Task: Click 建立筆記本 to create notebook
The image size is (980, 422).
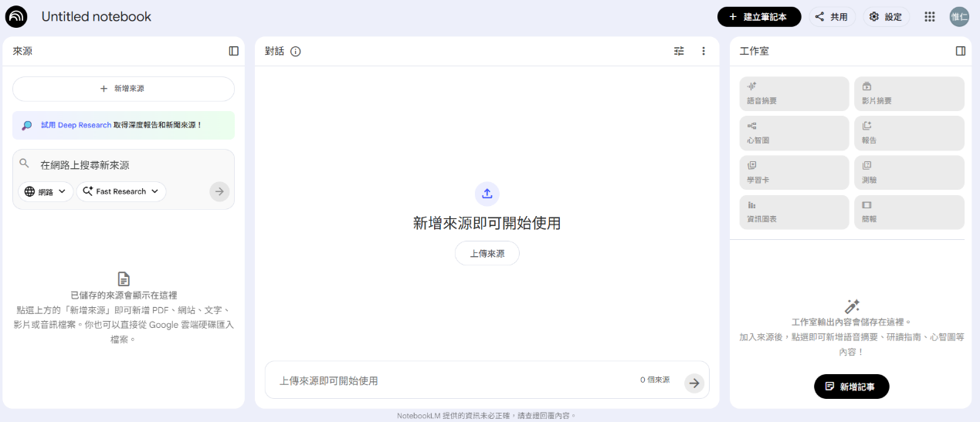Action: [x=758, y=16]
